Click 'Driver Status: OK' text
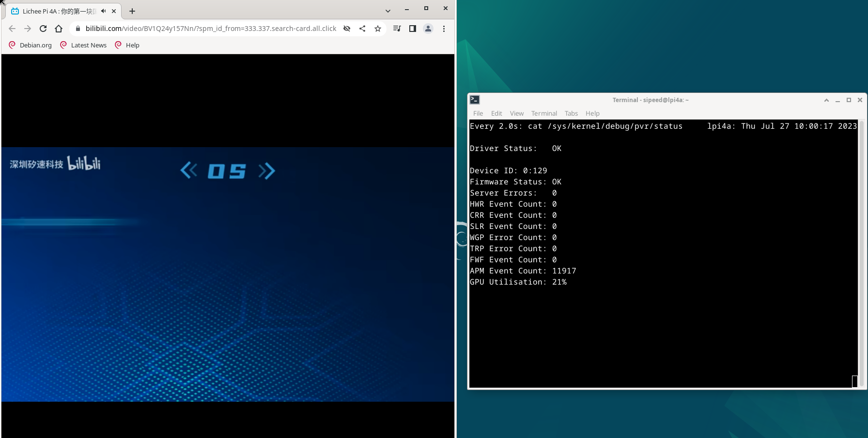 [x=515, y=149]
